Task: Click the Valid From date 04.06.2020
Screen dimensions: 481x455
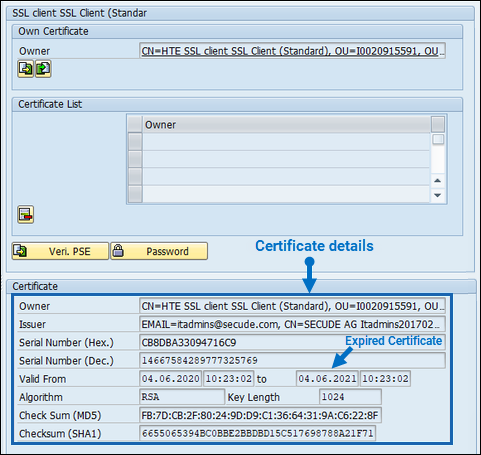Action: 170,379
